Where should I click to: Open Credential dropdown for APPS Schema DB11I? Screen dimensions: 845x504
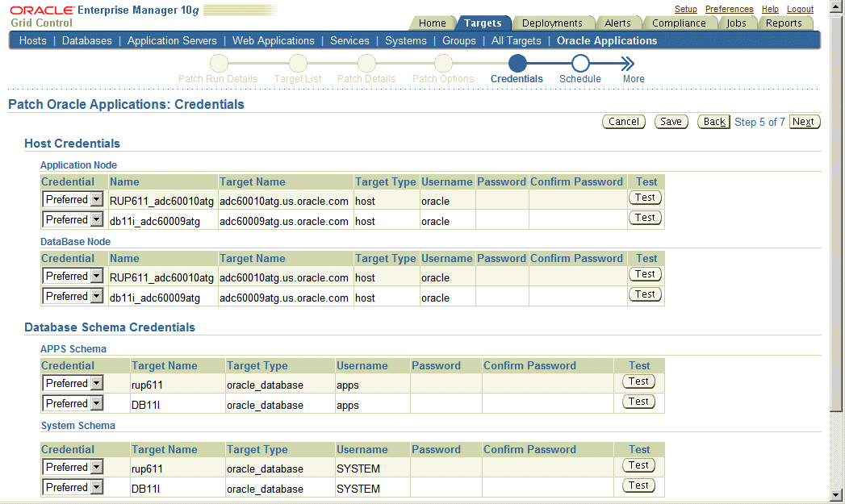pos(73,403)
